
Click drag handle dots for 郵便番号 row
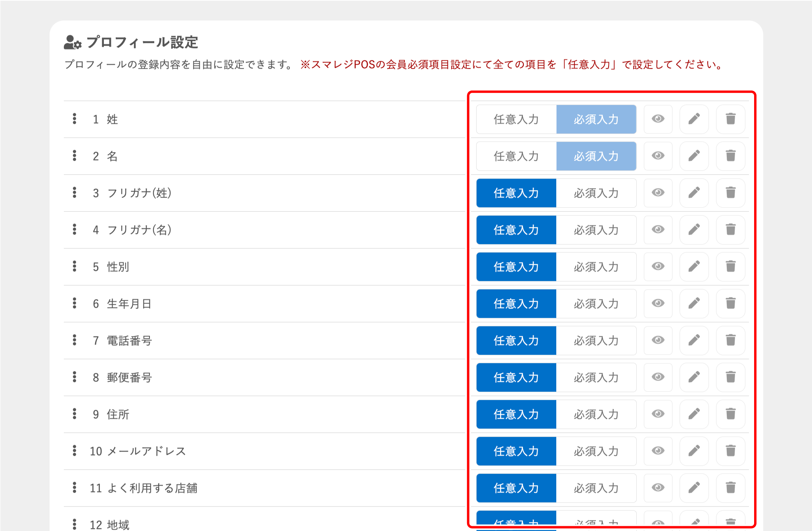tap(75, 377)
